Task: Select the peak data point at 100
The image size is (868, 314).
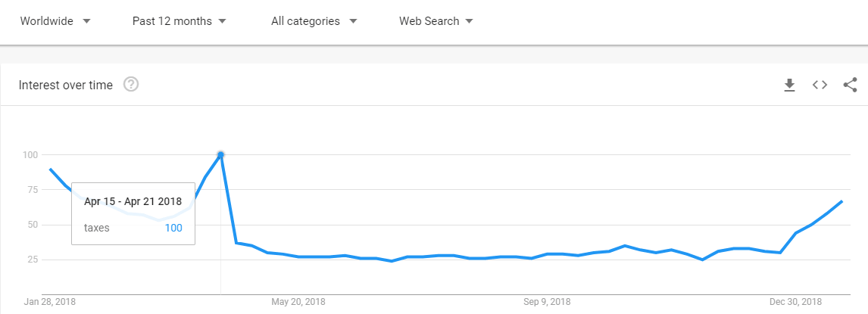Action: click(x=221, y=155)
